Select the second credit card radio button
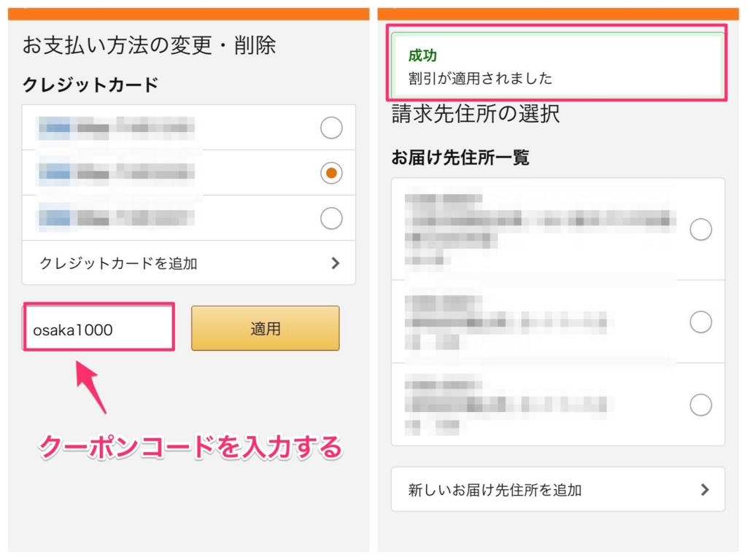Screen dimensions: 747x560 pos(330,173)
